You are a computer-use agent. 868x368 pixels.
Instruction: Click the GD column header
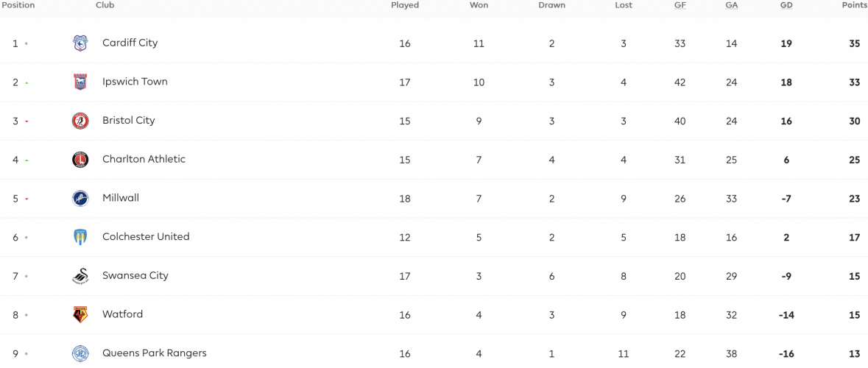786,5
